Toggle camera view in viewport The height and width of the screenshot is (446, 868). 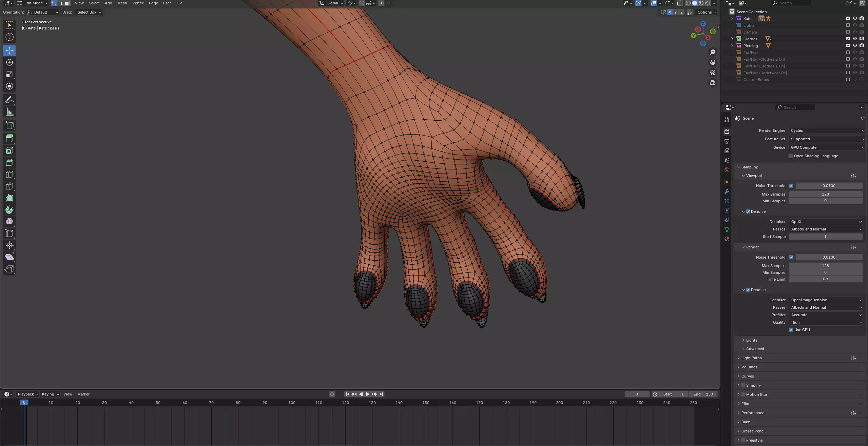(713, 73)
